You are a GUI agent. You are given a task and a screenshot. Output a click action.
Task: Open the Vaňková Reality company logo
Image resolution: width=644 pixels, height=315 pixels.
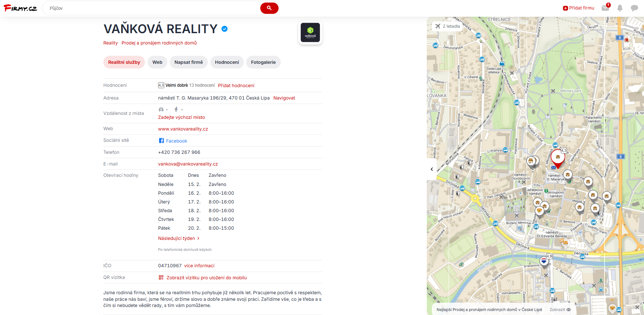click(310, 32)
